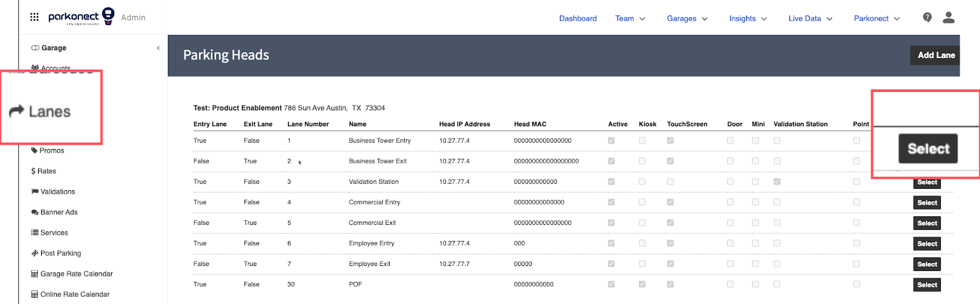Open Banner Ads in the sidebar
980x304 pixels.
[x=59, y=213]
